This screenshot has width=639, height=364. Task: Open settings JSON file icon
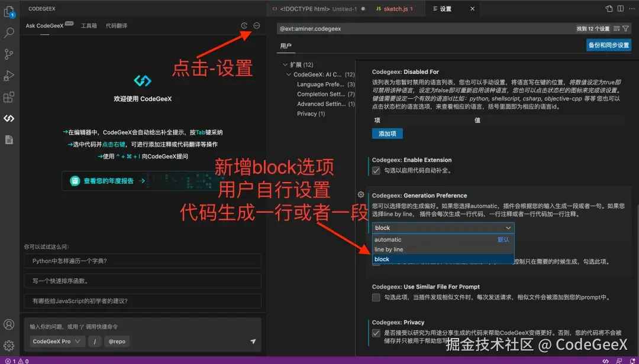coord(609,8)
